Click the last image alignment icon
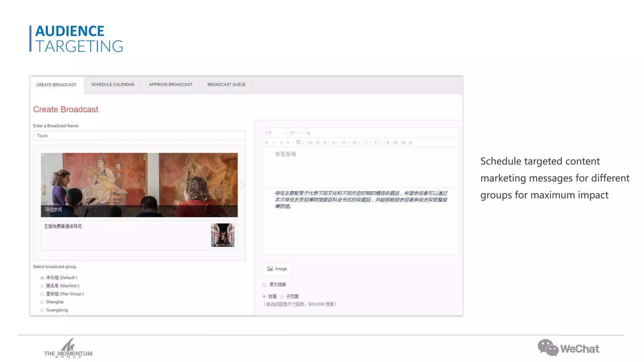This screenshot has width=644, height=362. pyautogui.click(x=410, y=143)
